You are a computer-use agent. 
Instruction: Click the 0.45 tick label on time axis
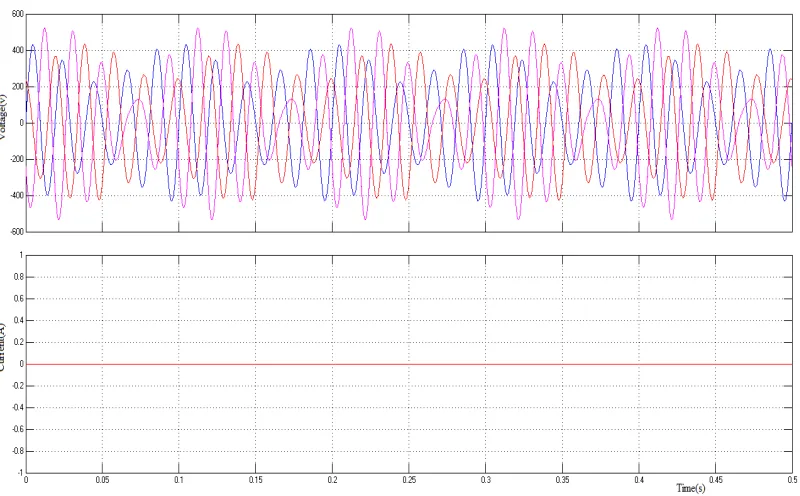[x=716, y=480]
